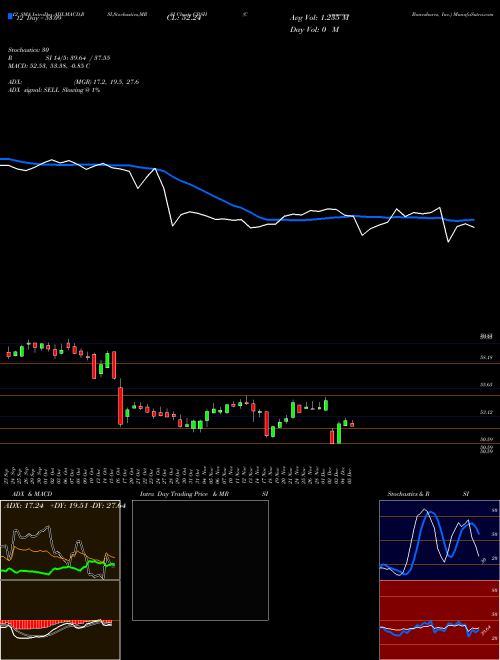Click the blue 12 Day SMA legend square
The height and width of the screenshot is (660, 500).
(x=10, y=16)
